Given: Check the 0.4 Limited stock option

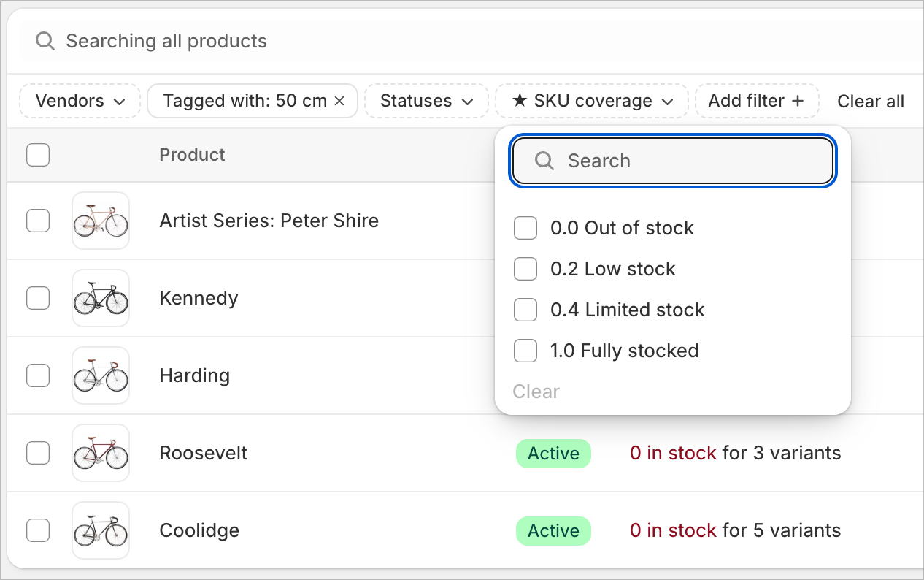Looking at the screenshot, I should pos(525,310).
